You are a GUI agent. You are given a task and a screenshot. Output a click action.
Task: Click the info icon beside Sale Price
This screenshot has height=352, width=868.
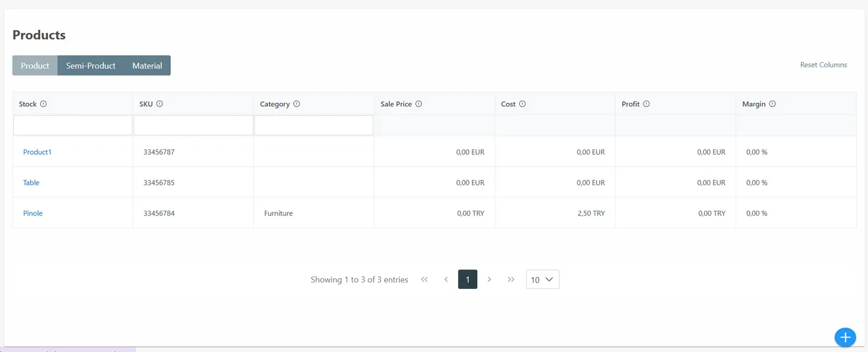click(x=419, y=104)
